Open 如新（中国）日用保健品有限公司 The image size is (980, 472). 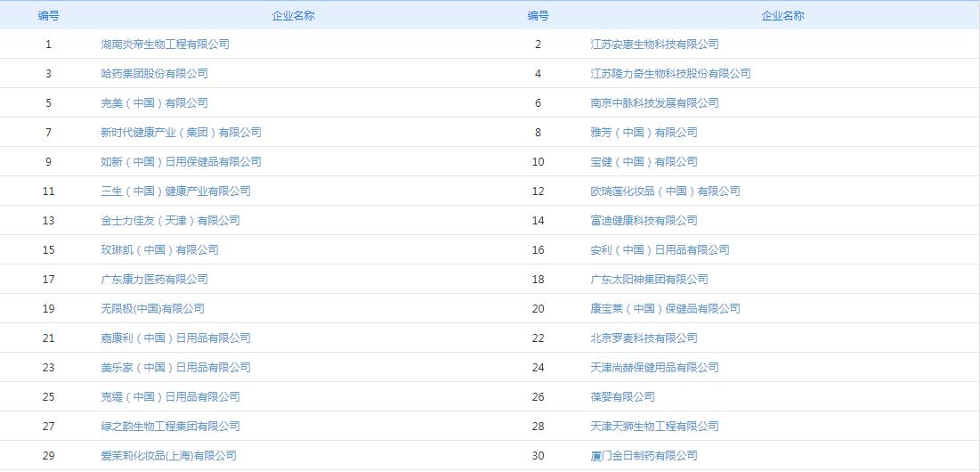(182, 162)
